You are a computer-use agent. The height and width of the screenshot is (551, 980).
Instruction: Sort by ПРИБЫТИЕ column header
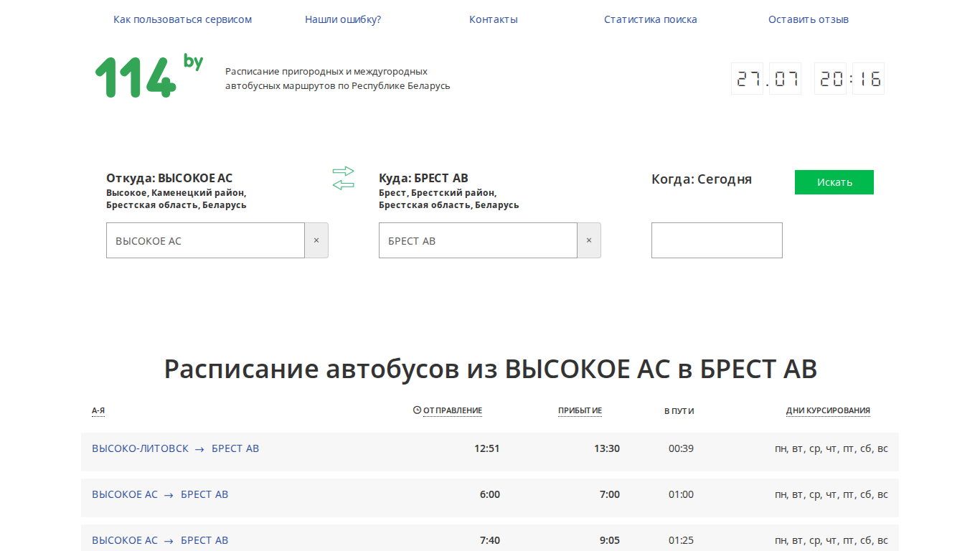click(580, 410)
